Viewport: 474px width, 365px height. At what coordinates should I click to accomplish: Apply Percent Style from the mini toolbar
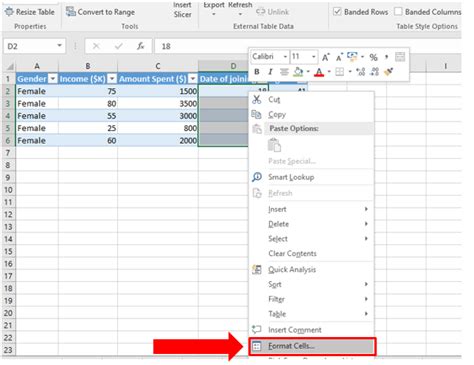pyautogui.click(x=373, y=57)
